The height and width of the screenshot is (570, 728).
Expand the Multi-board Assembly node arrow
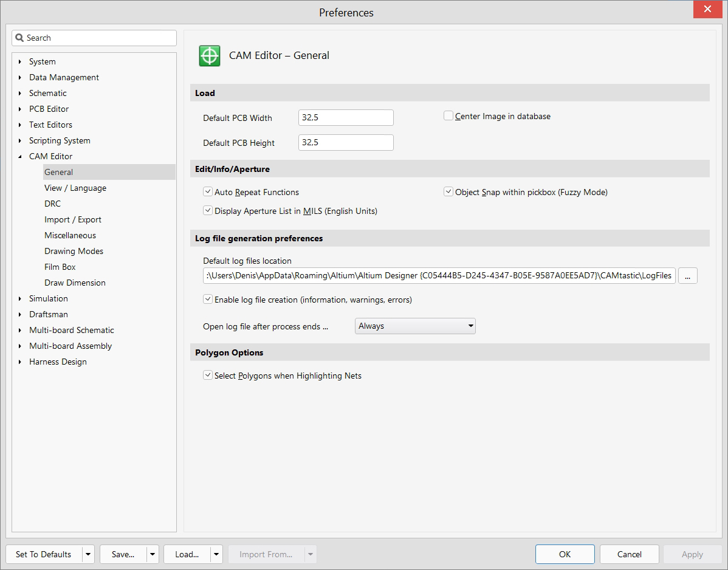[x=20, y=346]
